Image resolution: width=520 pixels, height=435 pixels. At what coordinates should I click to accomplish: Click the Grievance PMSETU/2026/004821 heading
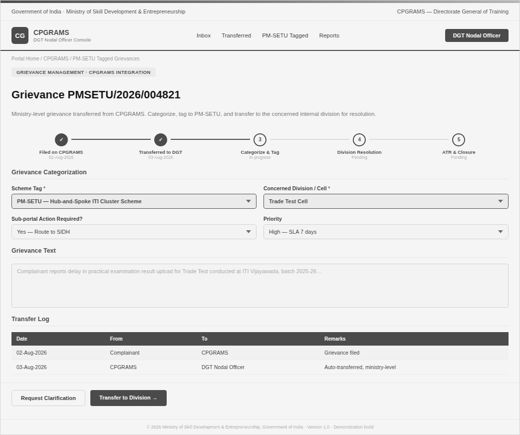[x=96, y=95]
